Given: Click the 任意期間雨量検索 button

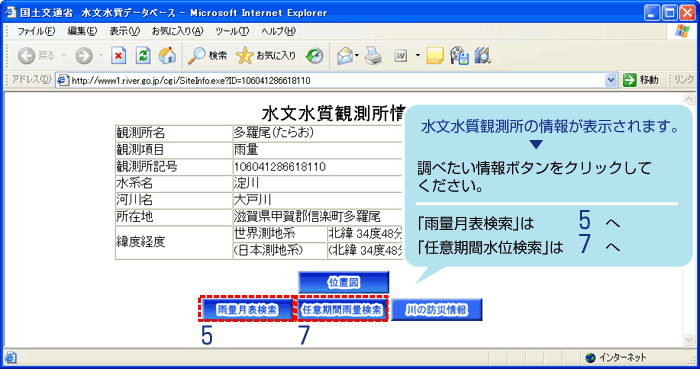Looking at the screenshot, I should (x=342, y=310).
